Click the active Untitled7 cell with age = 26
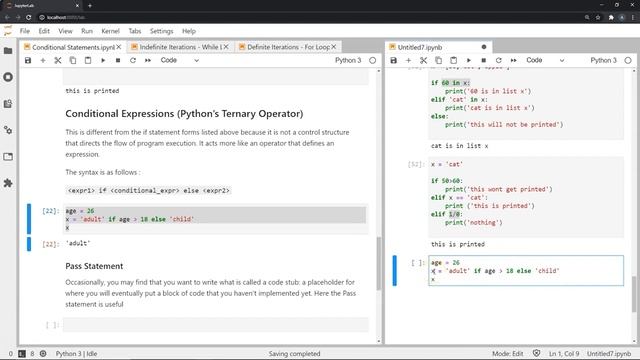 click(x=526, y=271)
